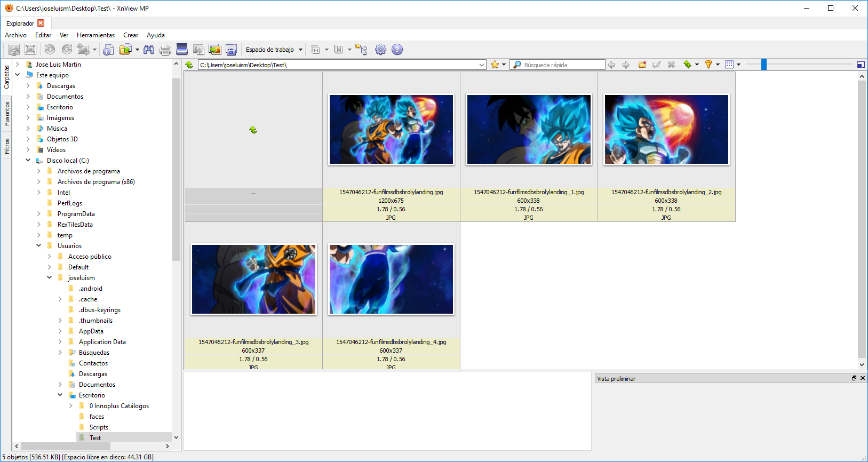868x462 pixels.
Task: Open search with the binoculars icon
Action: coord(149,50)
